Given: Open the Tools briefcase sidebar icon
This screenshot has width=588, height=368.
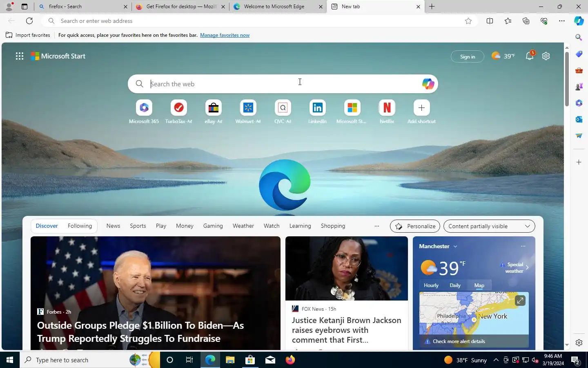Looking at the screenshot, I should (579, 70).
